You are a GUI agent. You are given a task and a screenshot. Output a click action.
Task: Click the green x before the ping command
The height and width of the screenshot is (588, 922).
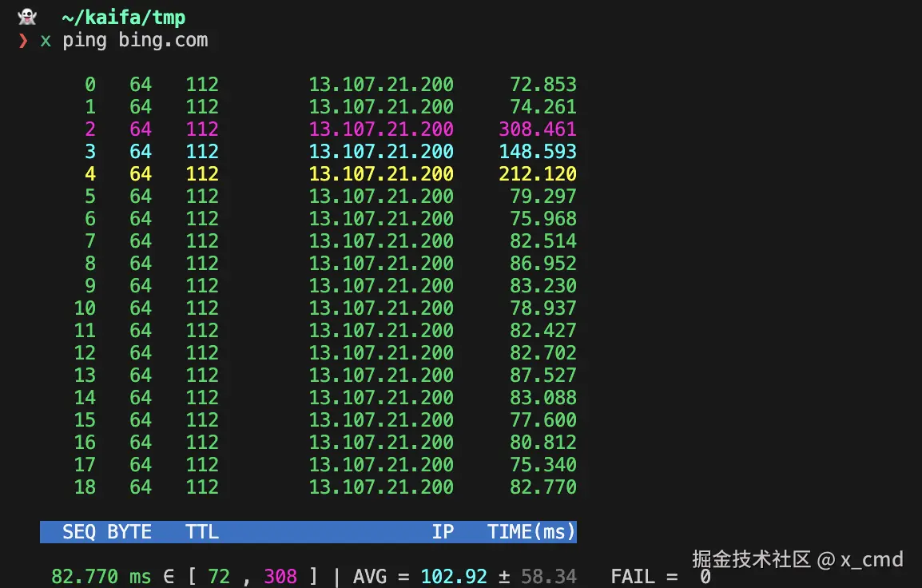coord(46,41)
